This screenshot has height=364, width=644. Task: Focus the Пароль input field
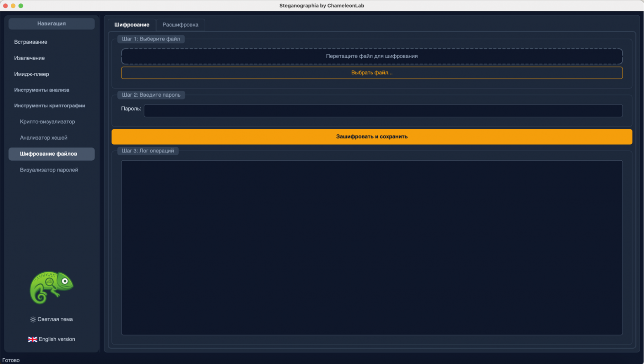point(383,111)
